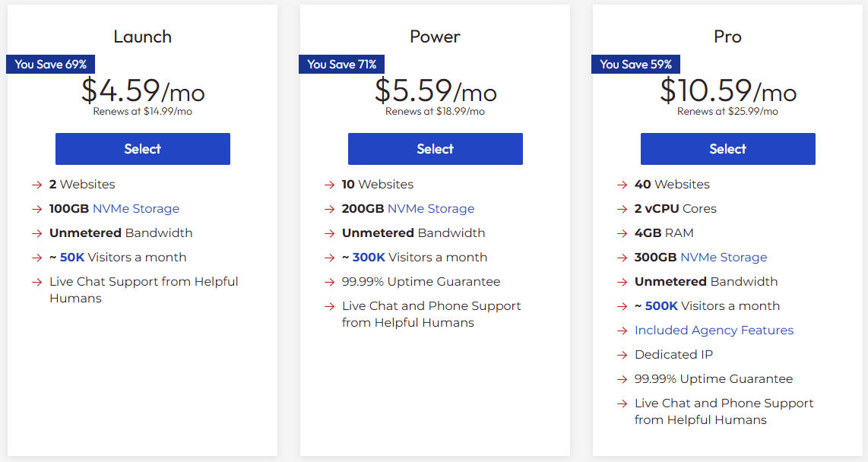
Task: Click the Renews at $14.99/mo text
Action: click(143, 111)
